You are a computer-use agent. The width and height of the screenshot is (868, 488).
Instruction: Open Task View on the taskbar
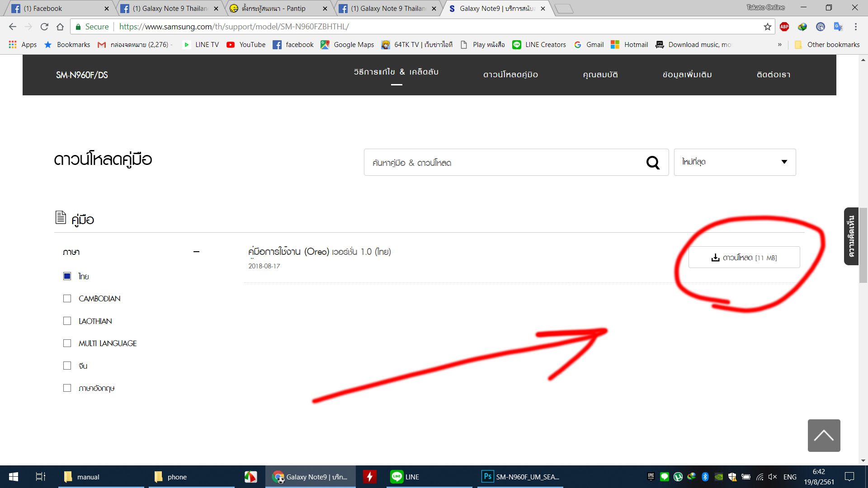(x=41, y=477)
